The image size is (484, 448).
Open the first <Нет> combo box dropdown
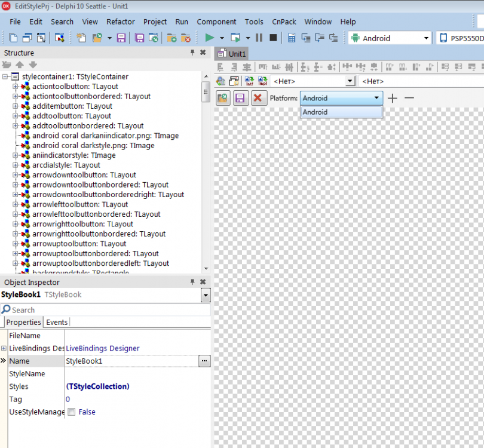tap(350, 81)
